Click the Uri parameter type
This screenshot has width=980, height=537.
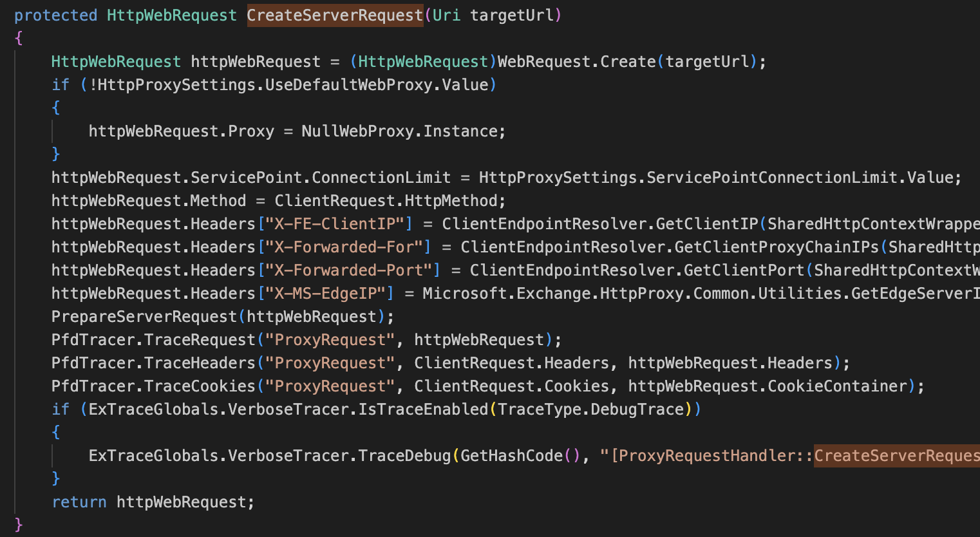(x=446, y=15)
